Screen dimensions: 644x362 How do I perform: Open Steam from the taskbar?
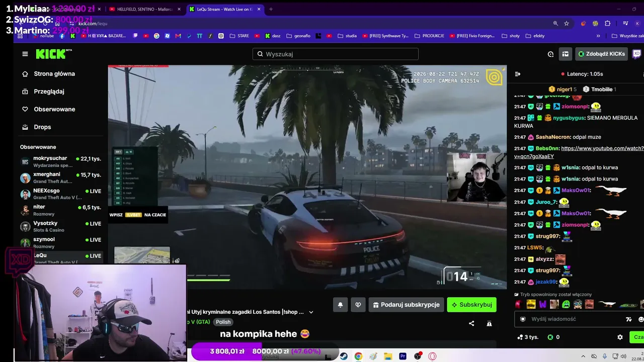[343, 356]
